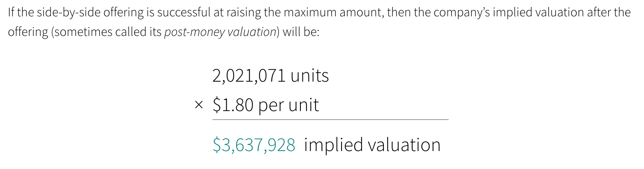The image size is (644, 169).
Task: Click the teal $3,637,928 result amount
Action: 254,145
